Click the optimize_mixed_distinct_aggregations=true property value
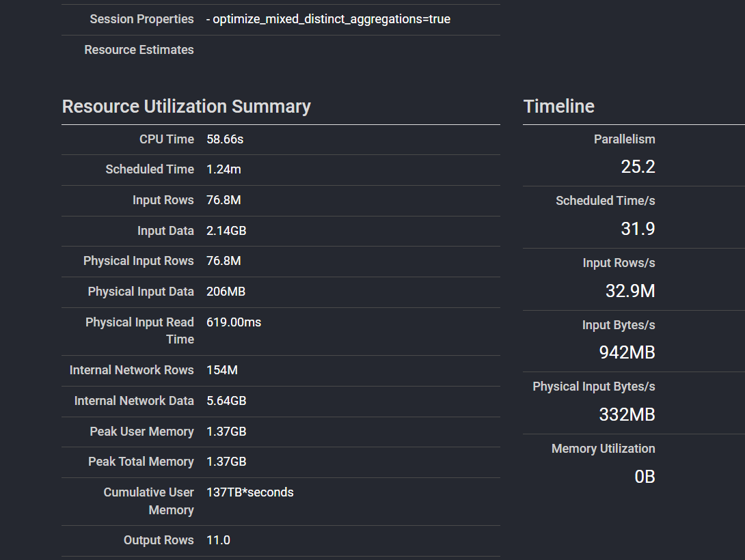This screenshot has height=560, width=745. coord(328,18)
